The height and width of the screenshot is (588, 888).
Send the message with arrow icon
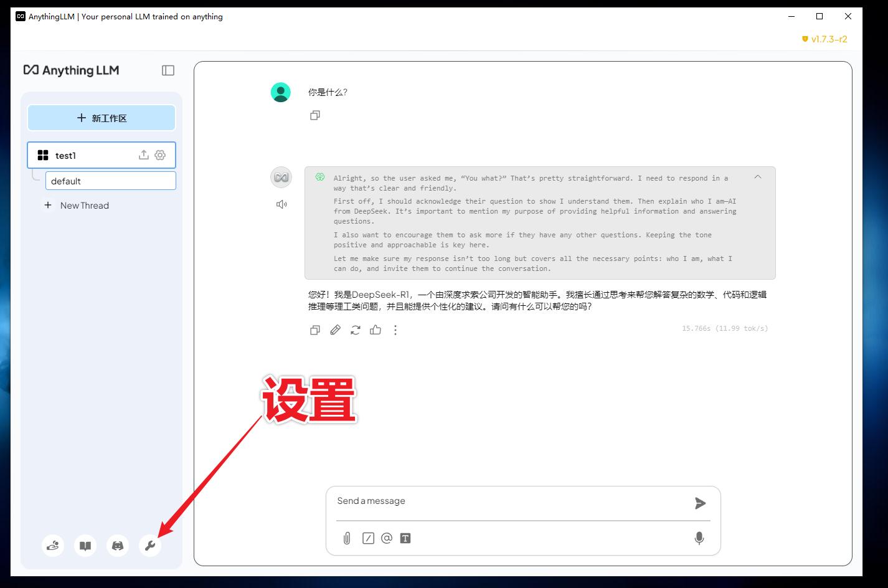tap(701, 503)
